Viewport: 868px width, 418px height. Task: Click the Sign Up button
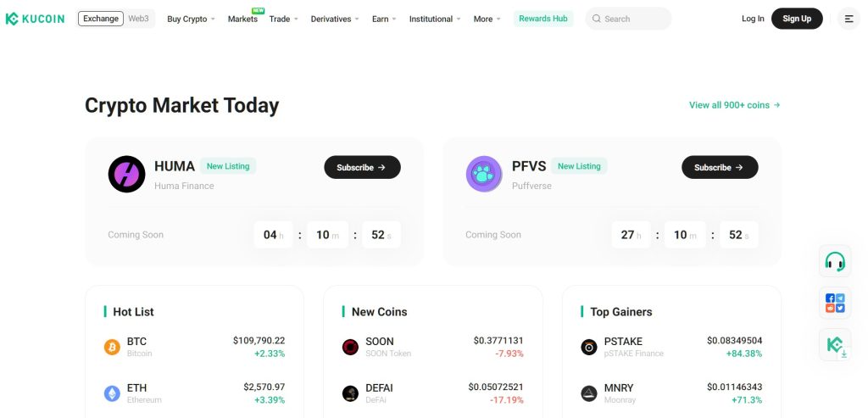[x=797, y=19]
